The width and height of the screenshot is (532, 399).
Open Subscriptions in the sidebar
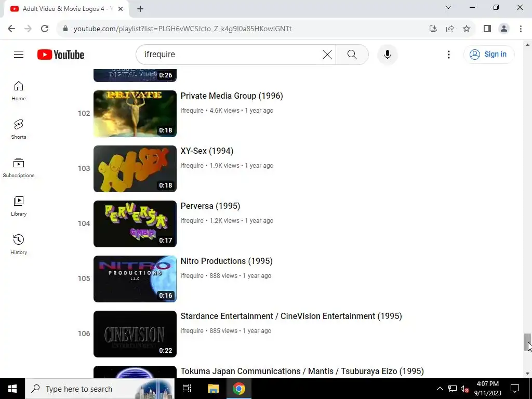(19, 168)
